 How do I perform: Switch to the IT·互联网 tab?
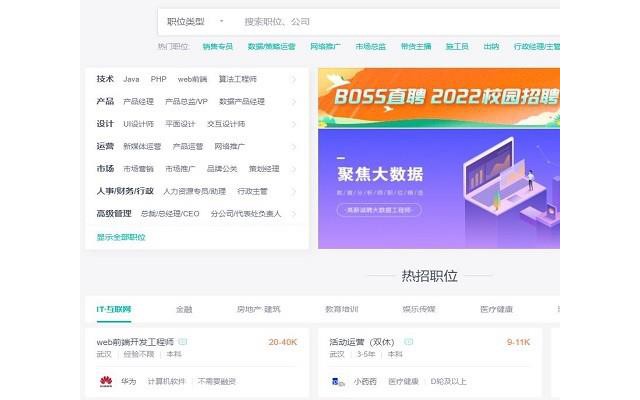tap(114, 309)
